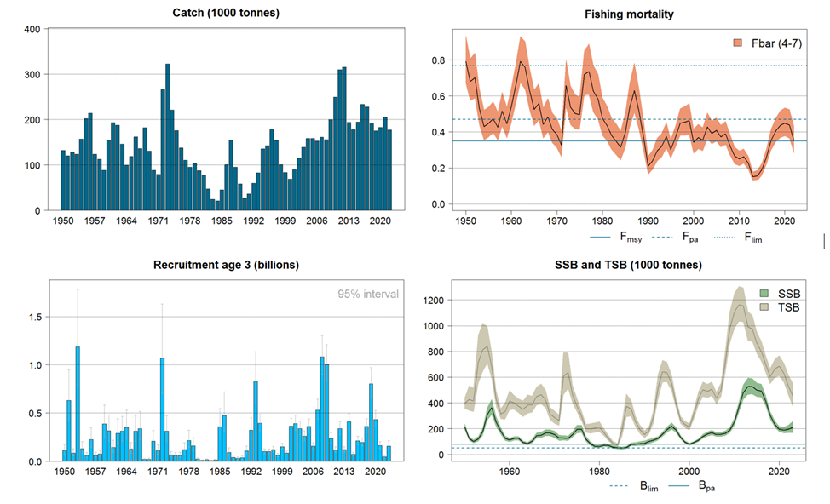The width and height of the screenshot is (830, 504).
Task: Click the 'Fbar (4-7)' legend label
Action: point(776,43)
